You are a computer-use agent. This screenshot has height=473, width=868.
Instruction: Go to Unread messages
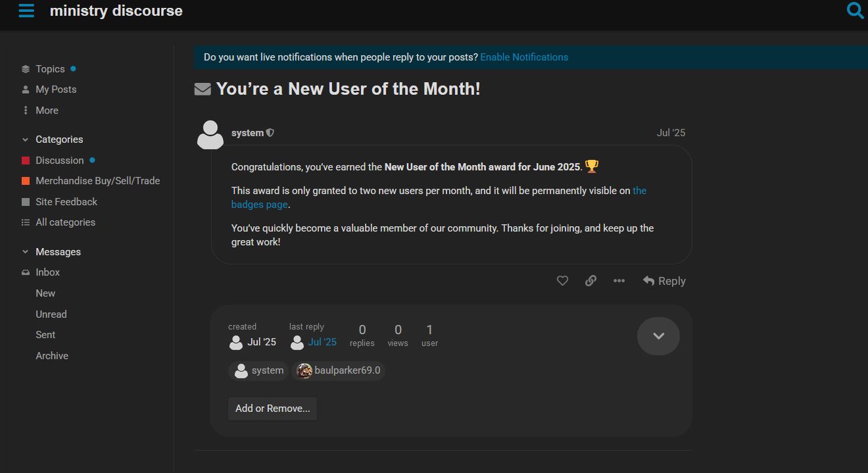point(51,314)
